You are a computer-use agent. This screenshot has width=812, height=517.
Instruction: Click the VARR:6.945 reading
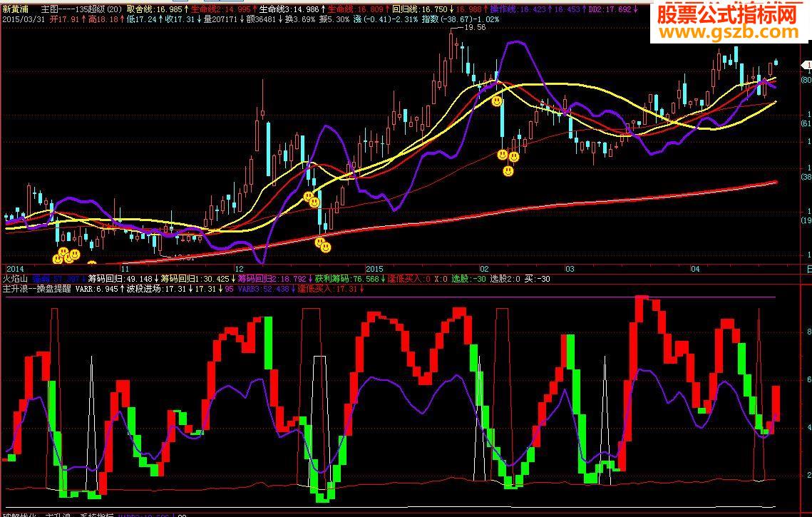(x=97, y=289)
